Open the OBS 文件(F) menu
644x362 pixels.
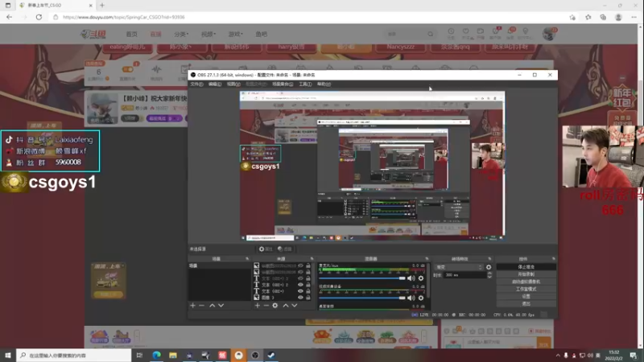(x=196, y=84)
